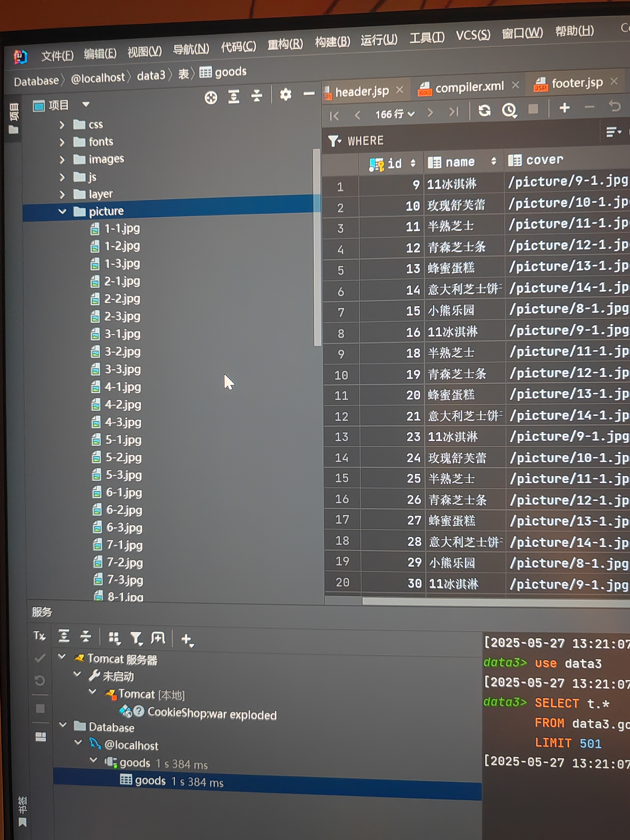Screen dimensions: 630x840
Task: Close the header.jsp tab
Action: [x=399, y=90]
